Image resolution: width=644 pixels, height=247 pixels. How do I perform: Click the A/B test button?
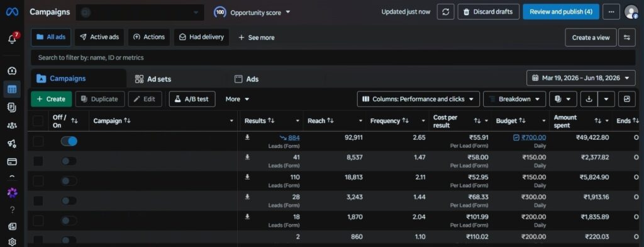coord(192,99)
